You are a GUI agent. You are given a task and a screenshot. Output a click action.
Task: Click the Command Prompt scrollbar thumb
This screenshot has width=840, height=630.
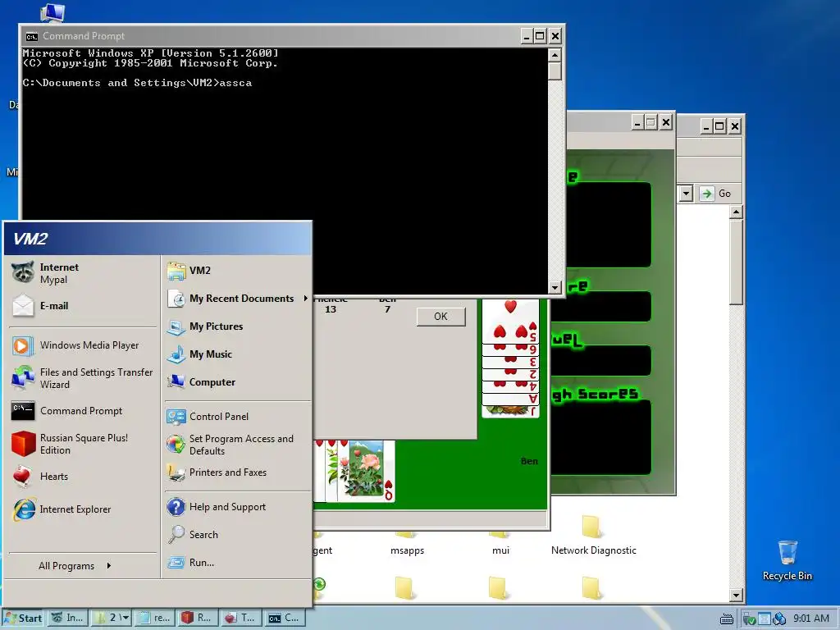click(555, 71)
